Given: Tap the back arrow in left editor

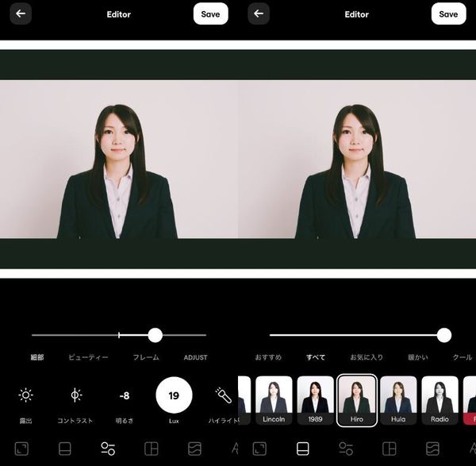Looking at the screenshot, I should (21, 13).
